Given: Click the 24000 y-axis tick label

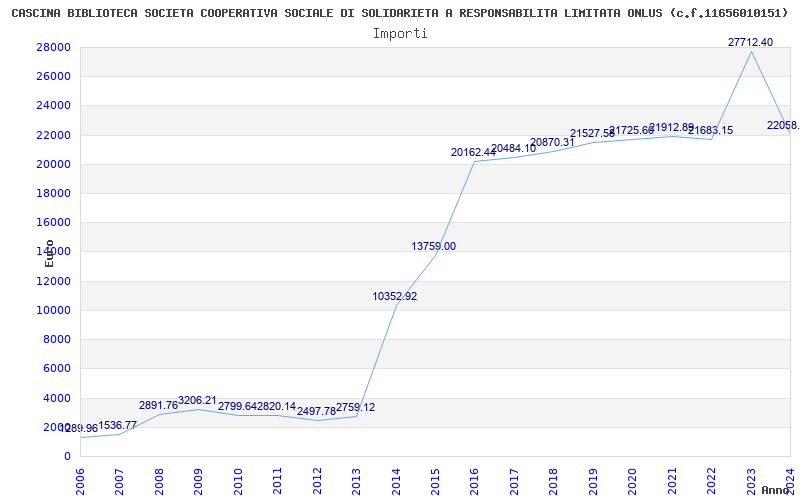Looking at the screenshot, I should coord(53,106).
